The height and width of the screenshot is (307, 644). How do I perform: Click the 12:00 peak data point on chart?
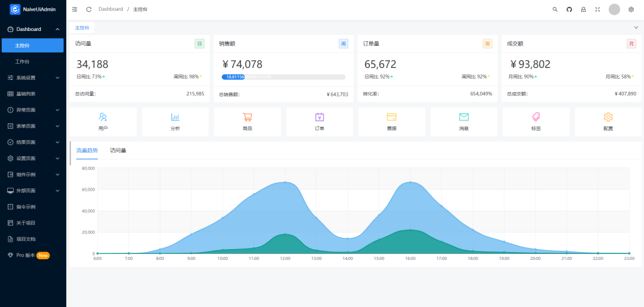click(285, 182)
